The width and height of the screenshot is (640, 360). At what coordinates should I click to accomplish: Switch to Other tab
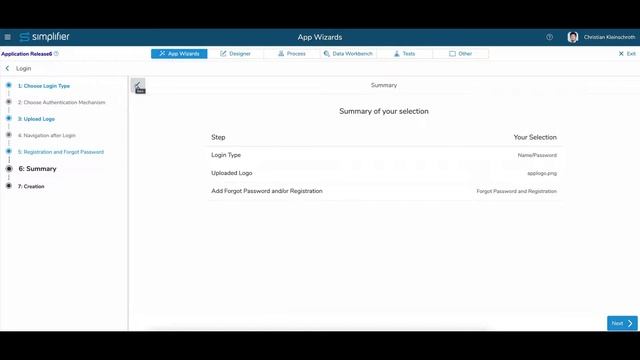coord(461,53)
